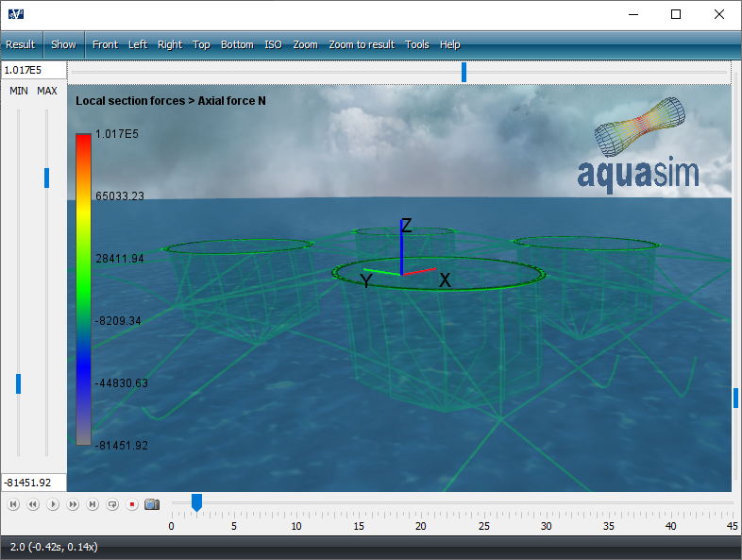
Task: Click legend value -8209.34
Action: click(x=118, y=321)
